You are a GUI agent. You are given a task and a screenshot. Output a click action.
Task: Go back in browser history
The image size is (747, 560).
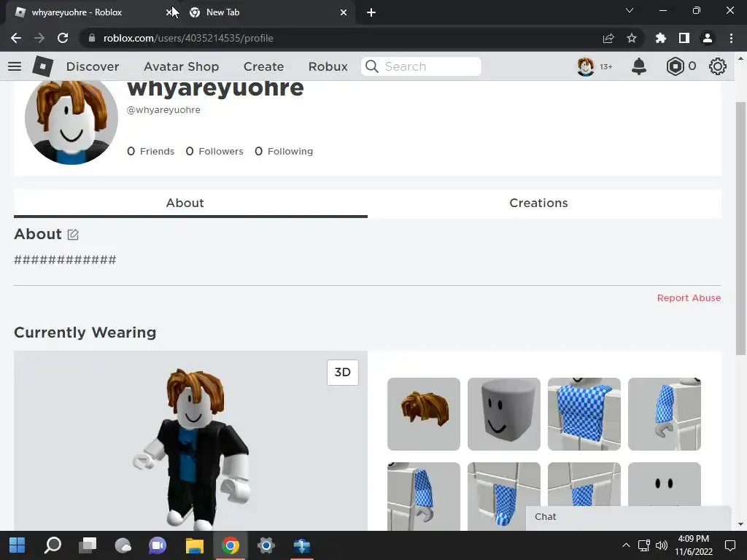pyautogui.click(x=16, y=38)
